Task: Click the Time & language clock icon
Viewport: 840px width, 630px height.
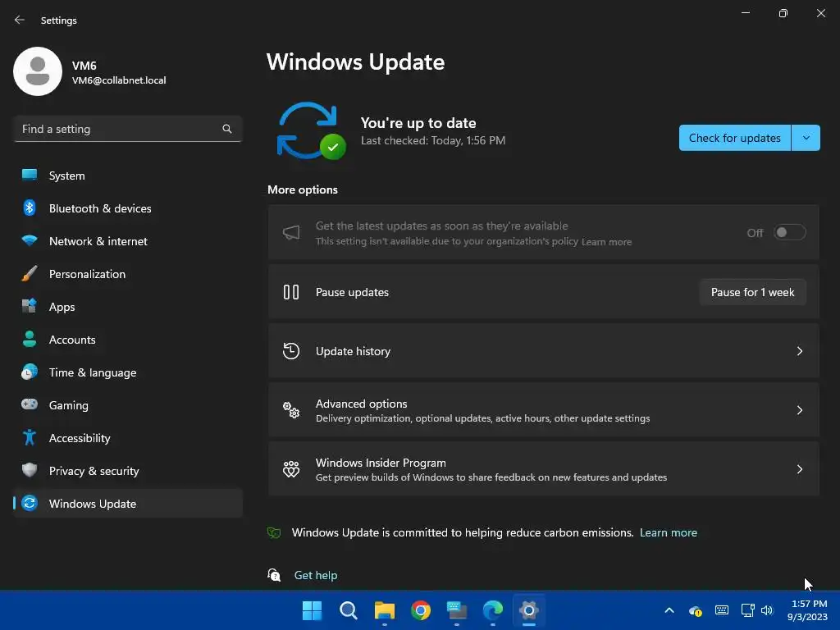Action: tap(30, 372)
